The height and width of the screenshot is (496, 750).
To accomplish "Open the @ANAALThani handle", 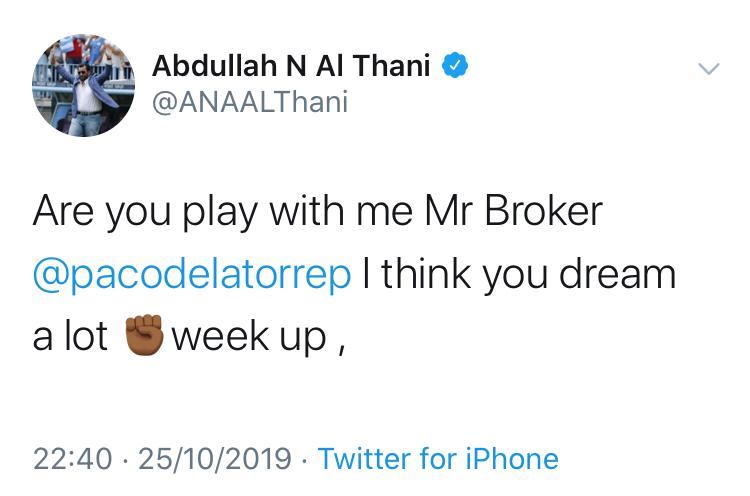I will pyautogui.click(x=250, y=101).
